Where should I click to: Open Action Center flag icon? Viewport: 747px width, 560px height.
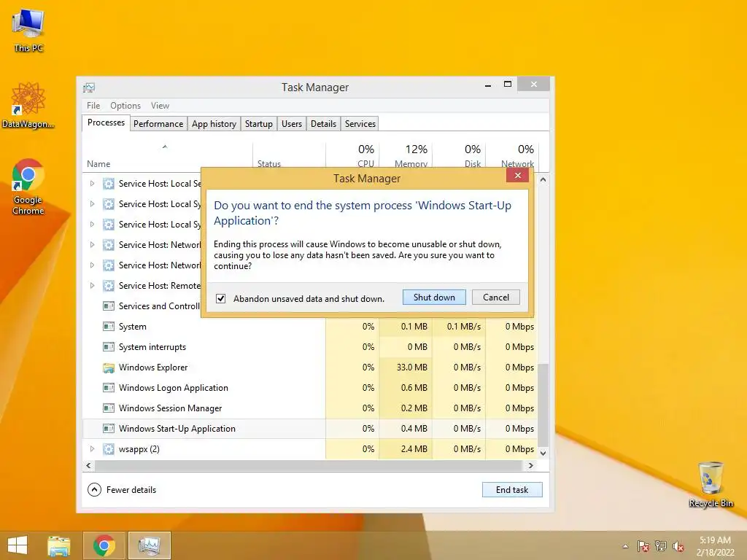(x=643, y=546)
